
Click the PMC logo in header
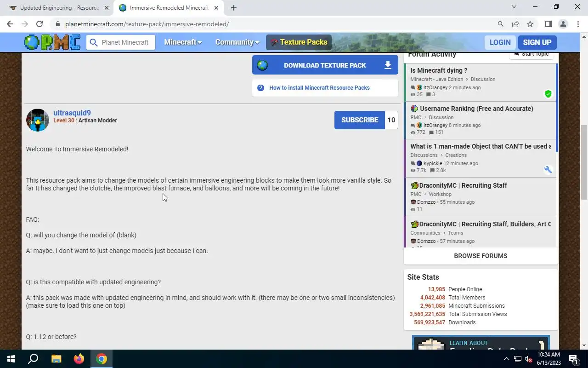coord(52,42)
